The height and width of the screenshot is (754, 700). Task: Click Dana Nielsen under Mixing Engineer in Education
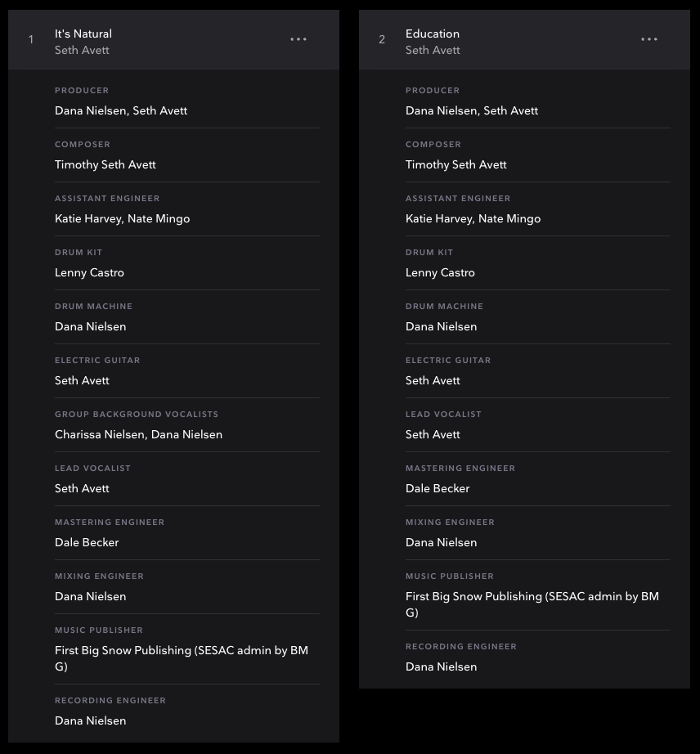(x=442, y=542)
